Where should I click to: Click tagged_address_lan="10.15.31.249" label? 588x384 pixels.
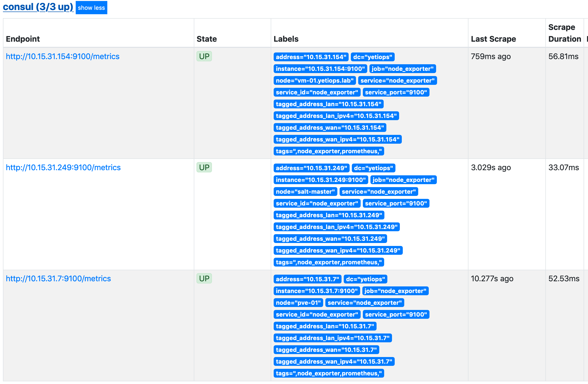pos(329,215)
